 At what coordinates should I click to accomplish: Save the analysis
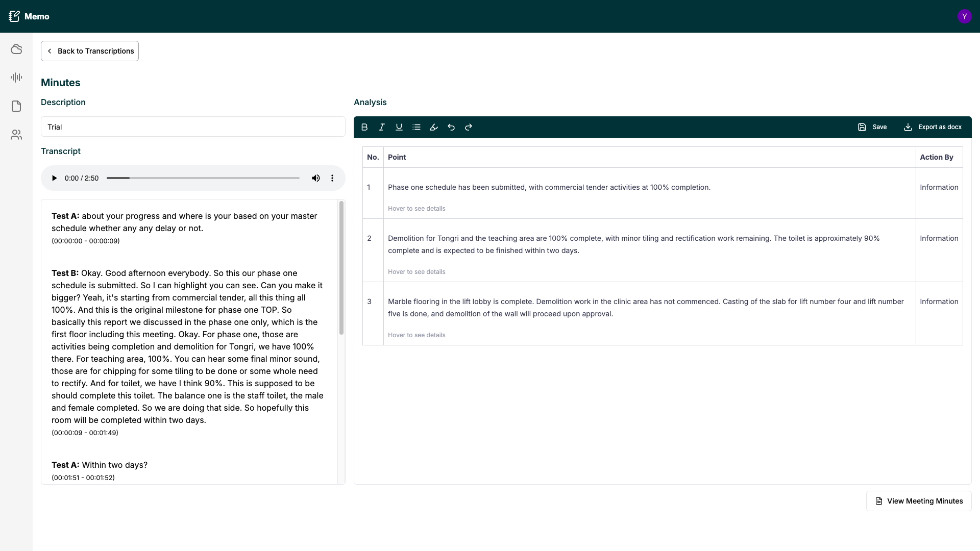pyautogui.click(x=872, y=127)
